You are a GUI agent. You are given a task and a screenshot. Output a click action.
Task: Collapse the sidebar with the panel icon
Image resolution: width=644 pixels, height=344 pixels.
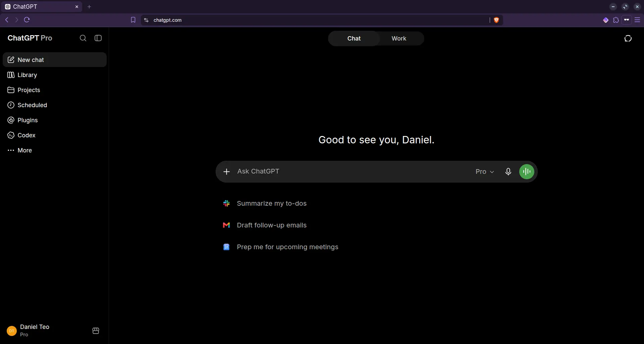coord(98,38)
